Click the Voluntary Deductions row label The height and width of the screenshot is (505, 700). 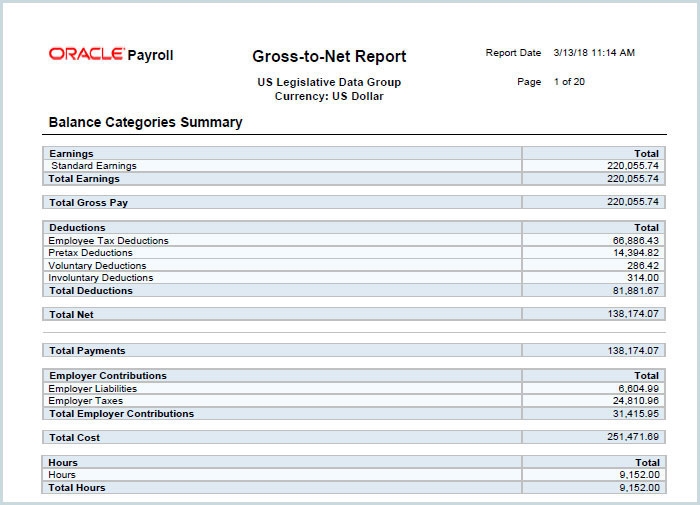(x=97, y=266)
